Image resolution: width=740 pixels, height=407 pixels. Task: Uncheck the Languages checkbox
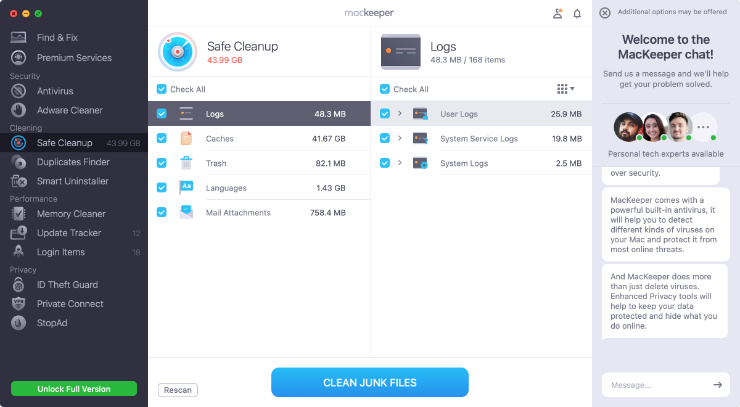161,187
